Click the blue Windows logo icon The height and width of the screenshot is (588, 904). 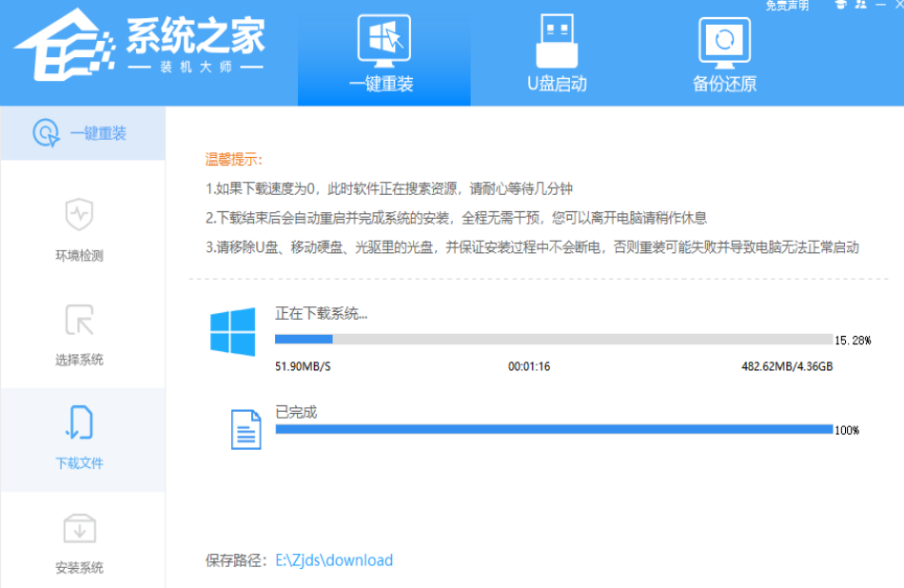(x=233, y=331)
